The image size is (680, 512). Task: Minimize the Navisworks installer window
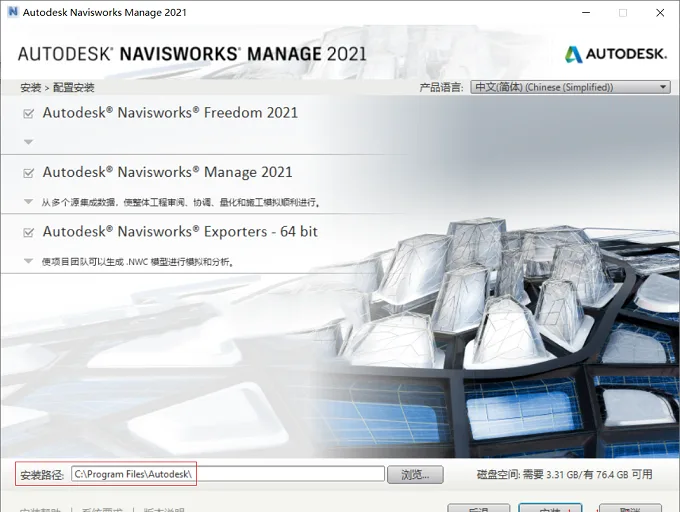coord(586,13)
